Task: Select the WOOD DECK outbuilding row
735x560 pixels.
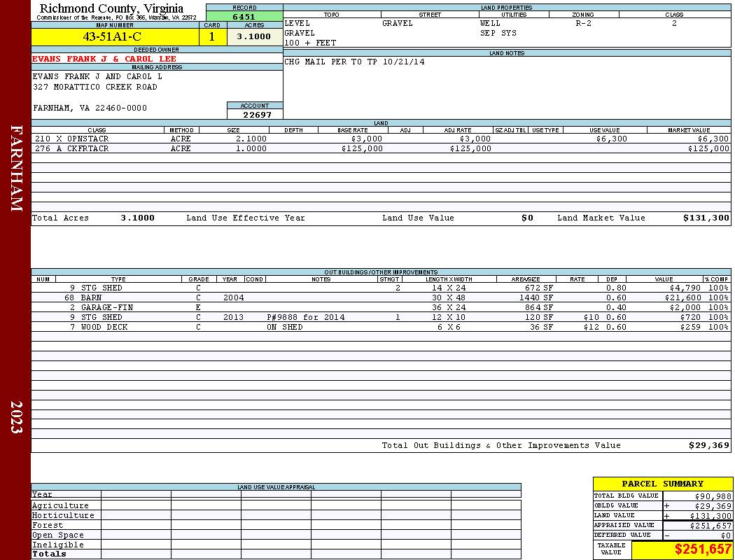Action: [x=381, y=327]
